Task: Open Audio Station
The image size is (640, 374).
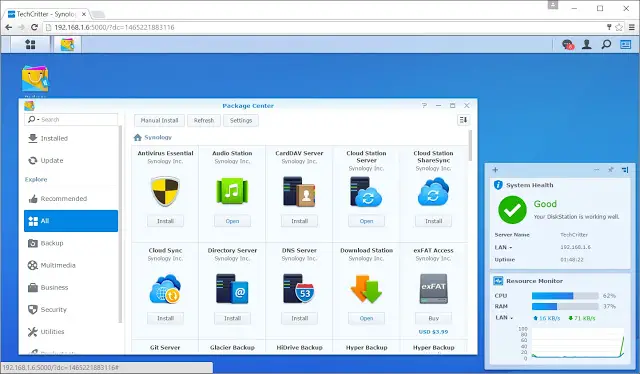Action: click(232, 221)
